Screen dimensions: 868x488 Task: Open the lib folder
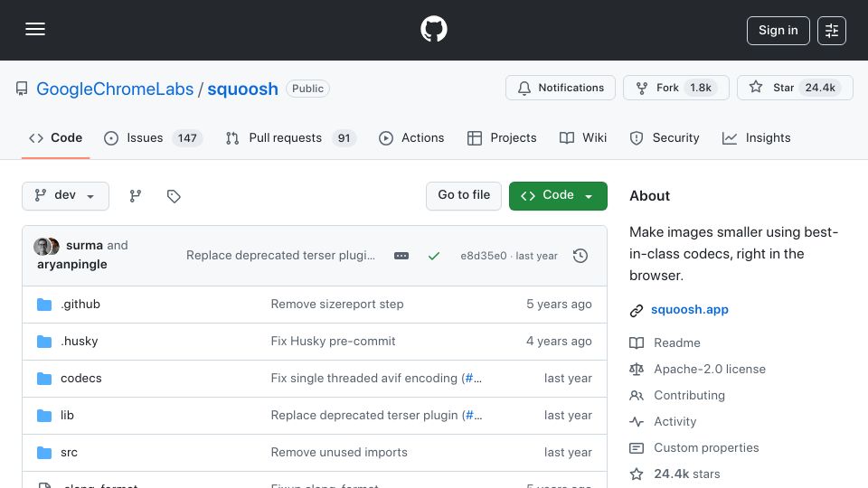point(67,415)
